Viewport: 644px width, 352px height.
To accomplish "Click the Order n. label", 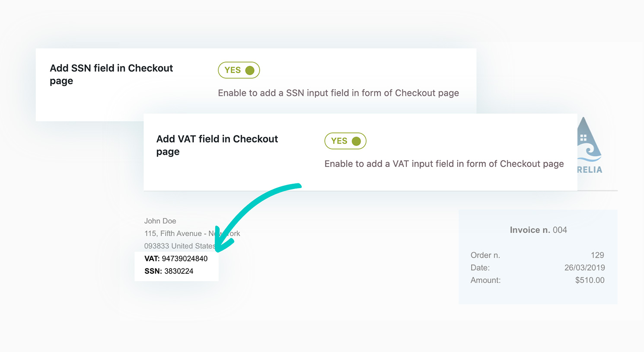I will (x=485, y=255).
